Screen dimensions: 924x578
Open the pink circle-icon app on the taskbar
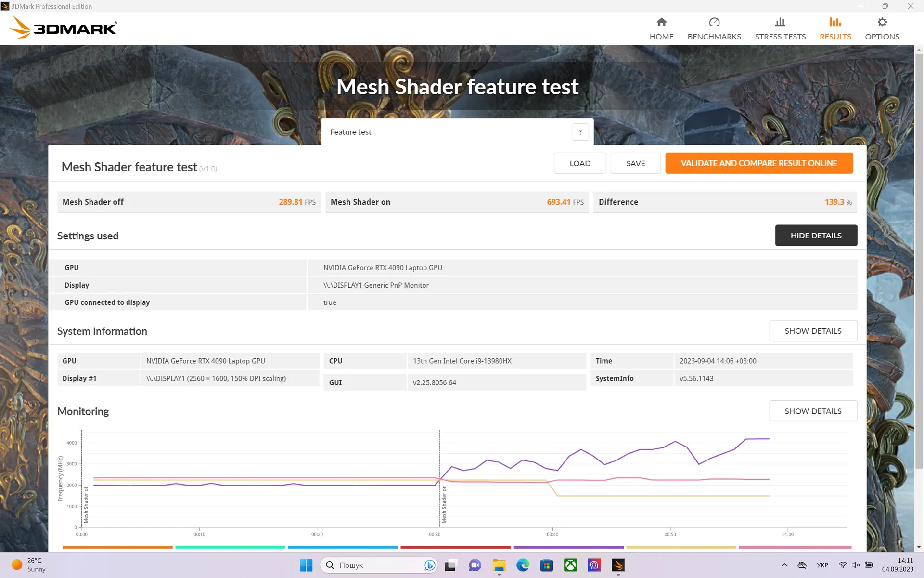594,565
